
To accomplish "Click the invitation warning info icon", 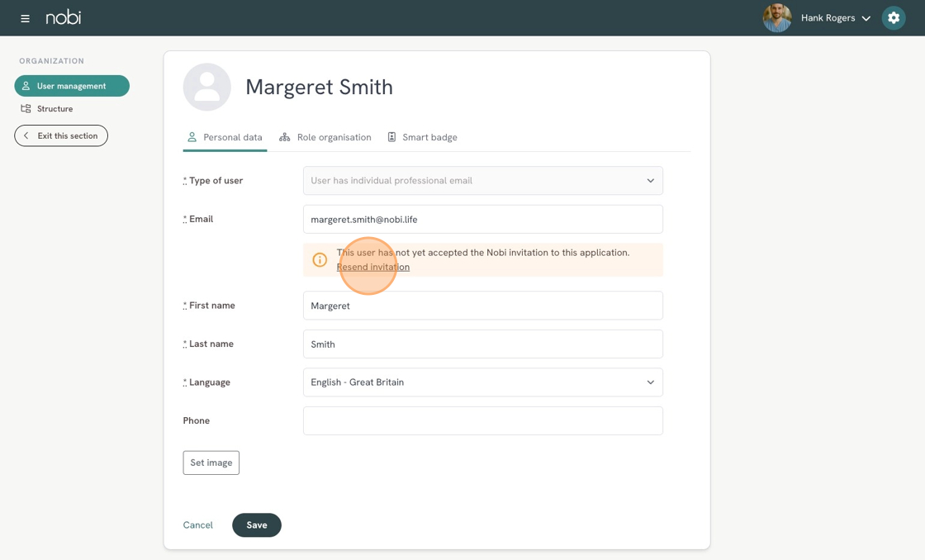I will tap(320, 260).
